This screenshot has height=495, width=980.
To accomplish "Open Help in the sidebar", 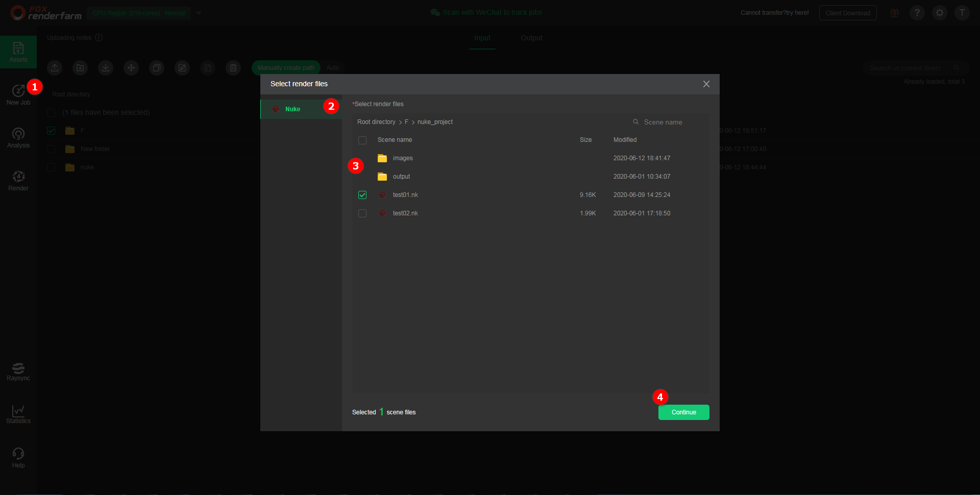I will (18, 457).
